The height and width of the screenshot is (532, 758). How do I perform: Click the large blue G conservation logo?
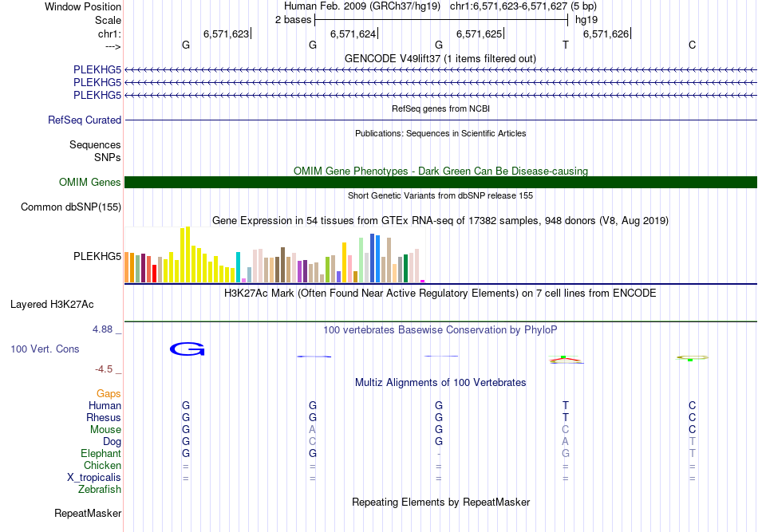(x=187, y=349)
